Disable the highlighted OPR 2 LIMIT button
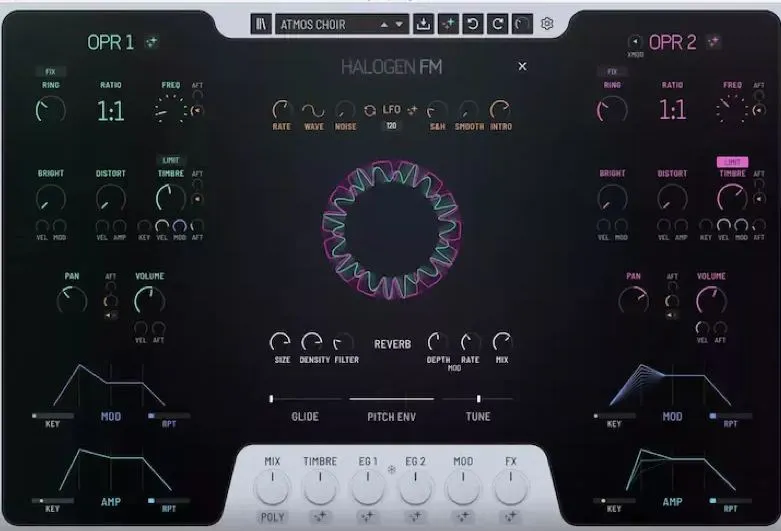The image size is (781, 531). click(732, 162)
